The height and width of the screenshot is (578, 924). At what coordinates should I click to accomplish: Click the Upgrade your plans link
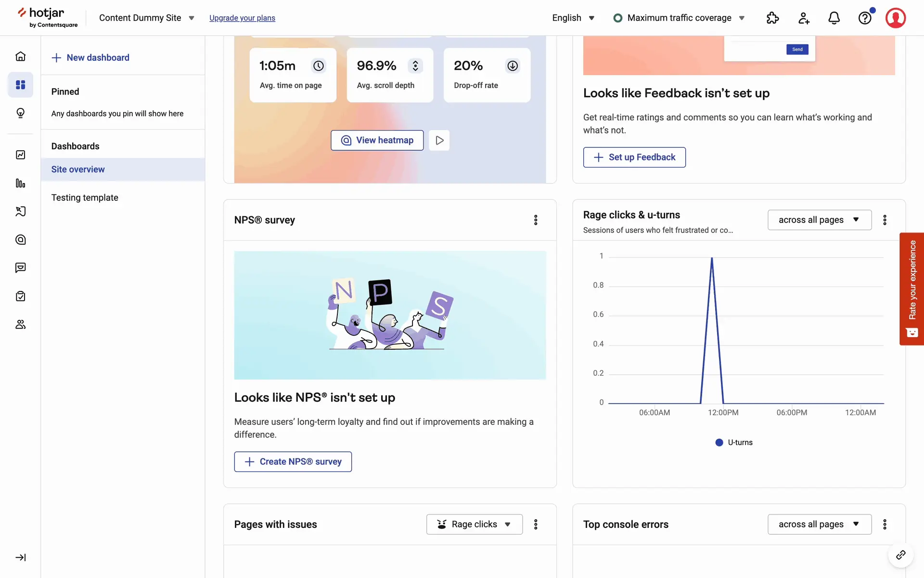pos(242,18)
